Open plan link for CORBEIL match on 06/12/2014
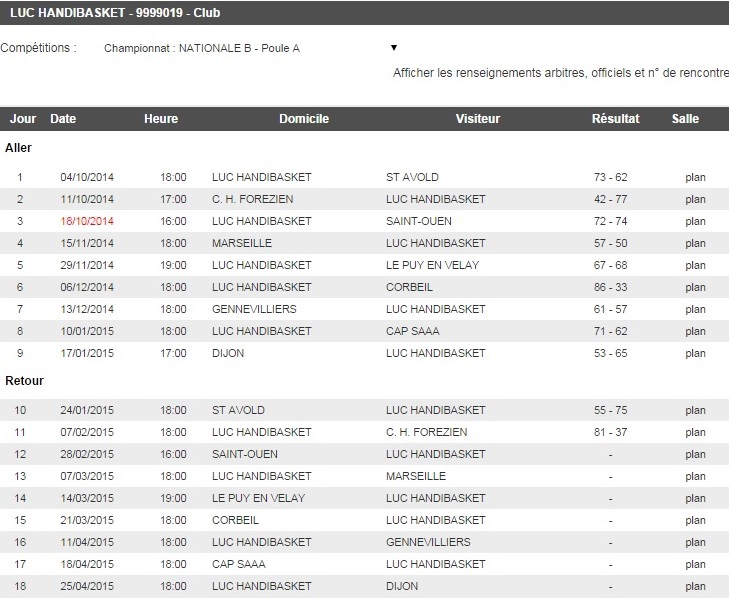 click(x=695, y=287)
